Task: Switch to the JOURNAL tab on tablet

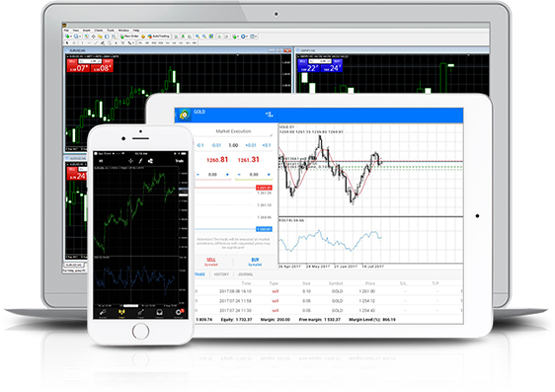Action: [x=245, y=274]
